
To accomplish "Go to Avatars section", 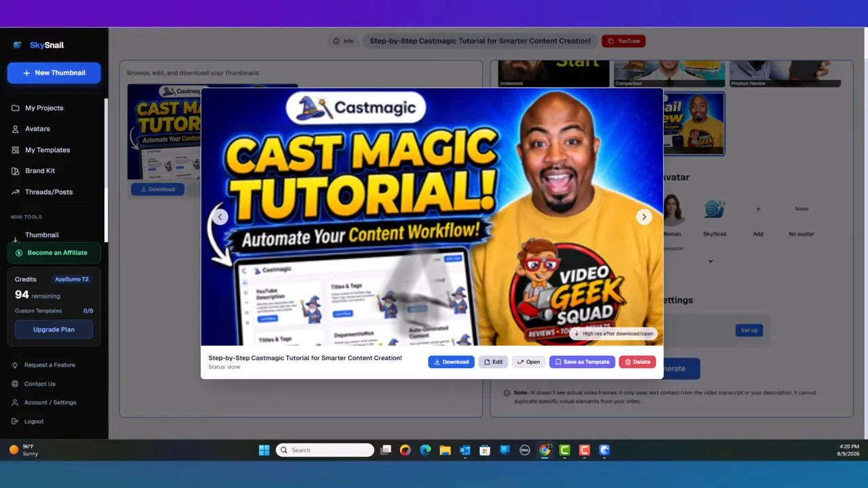I will pos(37,129).
